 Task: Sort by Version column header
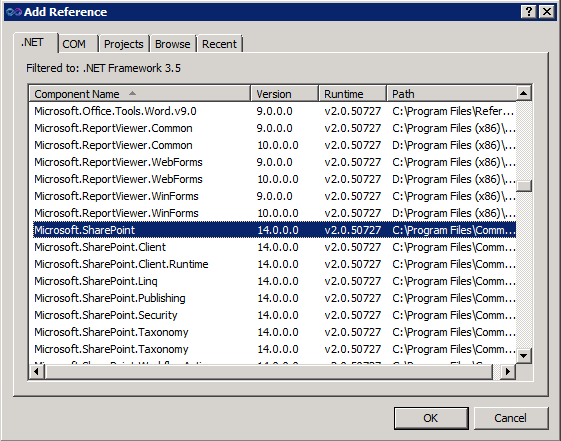[x=284, y=94]
